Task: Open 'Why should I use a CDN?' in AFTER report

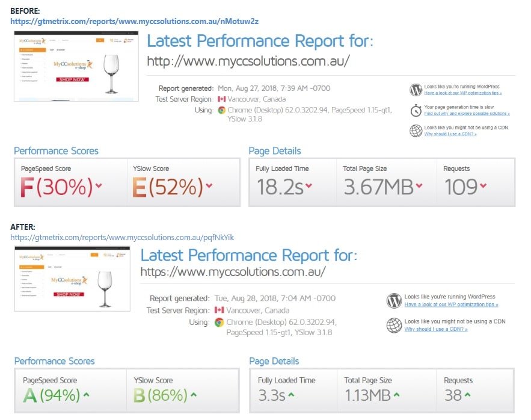Action: [436, 329]
